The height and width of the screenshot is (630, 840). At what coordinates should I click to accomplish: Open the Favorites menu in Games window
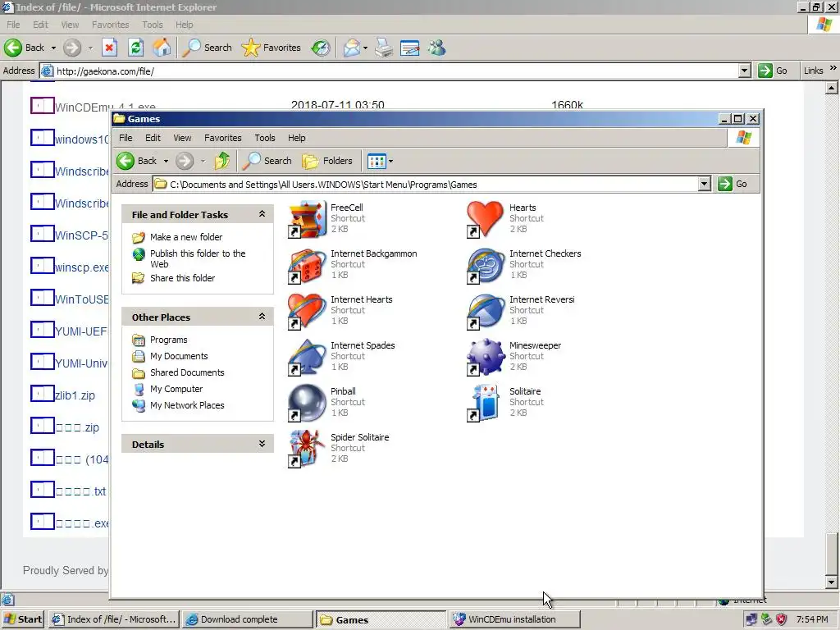[x=223, y=138]
